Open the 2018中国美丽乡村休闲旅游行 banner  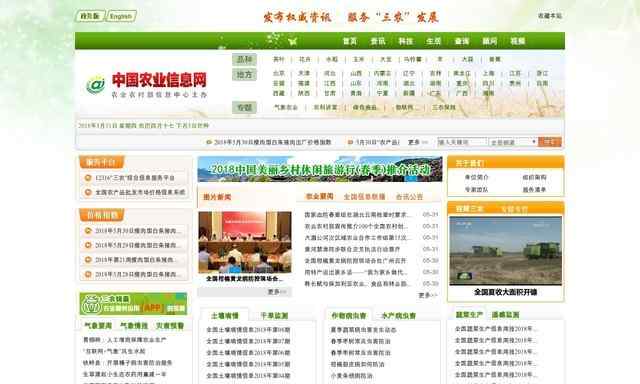point(320,169)
